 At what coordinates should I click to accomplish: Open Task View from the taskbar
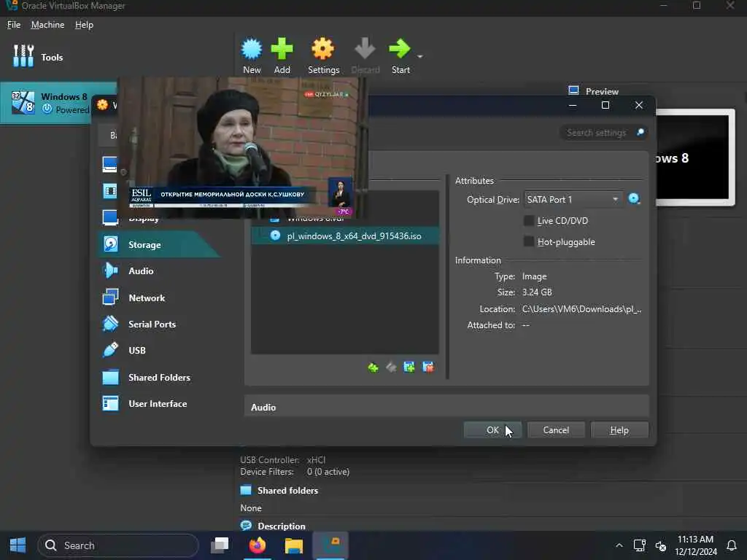click(220, 545)
